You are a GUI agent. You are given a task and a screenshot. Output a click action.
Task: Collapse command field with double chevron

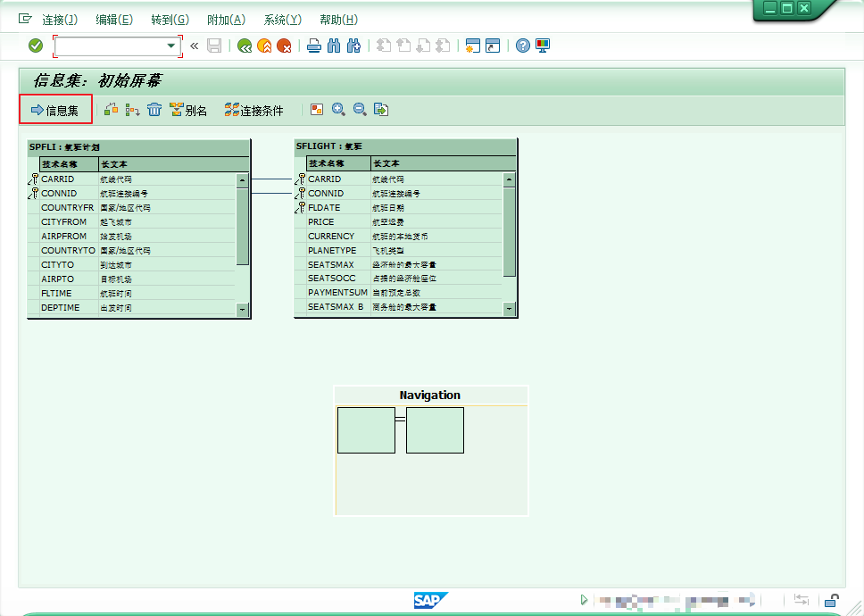(x=194, y=46)
